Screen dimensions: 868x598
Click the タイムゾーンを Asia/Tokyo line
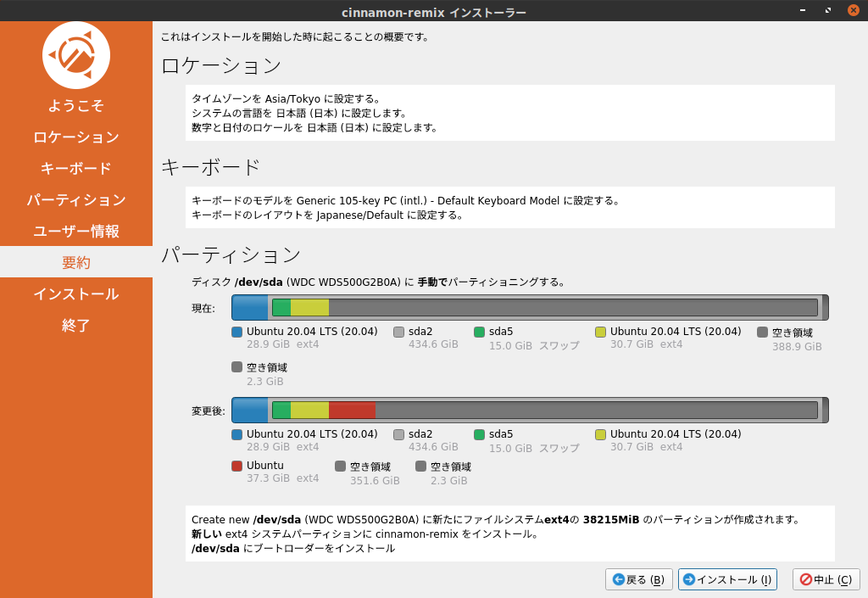tap(286, 98)
